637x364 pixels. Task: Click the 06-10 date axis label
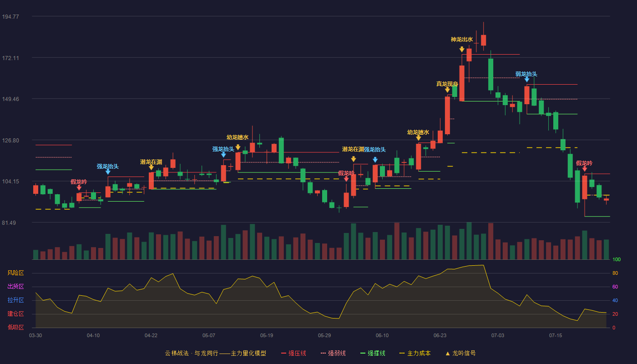(x=382, y=335)
